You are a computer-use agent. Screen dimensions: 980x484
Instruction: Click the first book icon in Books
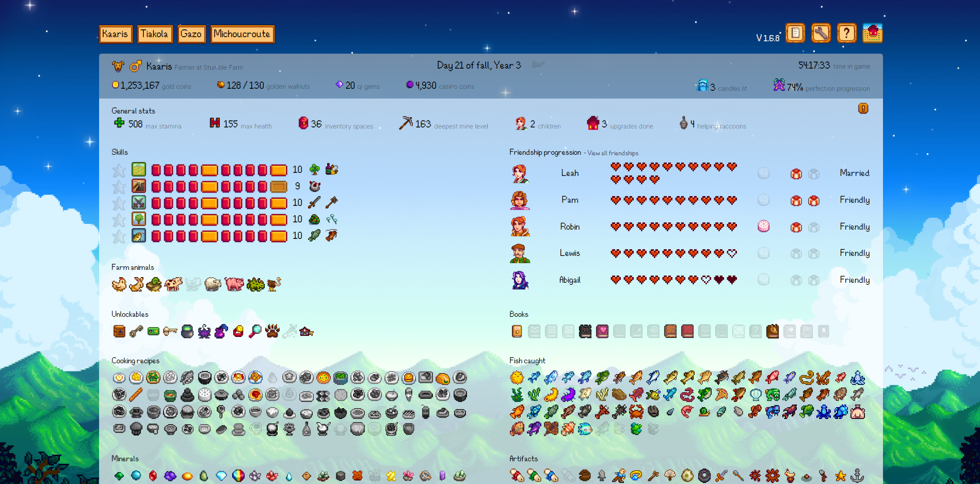click(x=517, y=331)
